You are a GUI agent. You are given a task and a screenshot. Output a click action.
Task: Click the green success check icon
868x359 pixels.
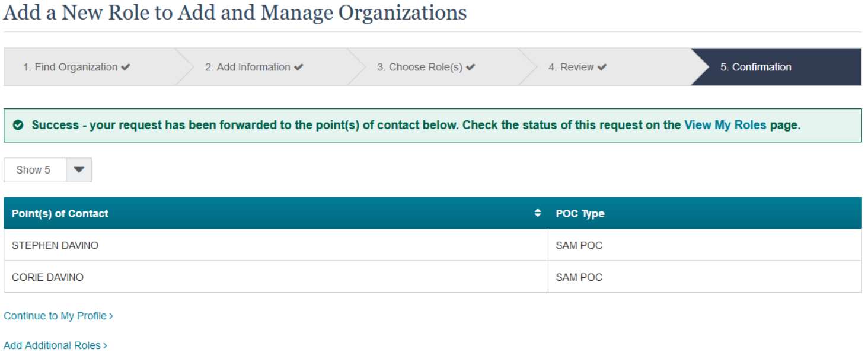tap(18, 126)
